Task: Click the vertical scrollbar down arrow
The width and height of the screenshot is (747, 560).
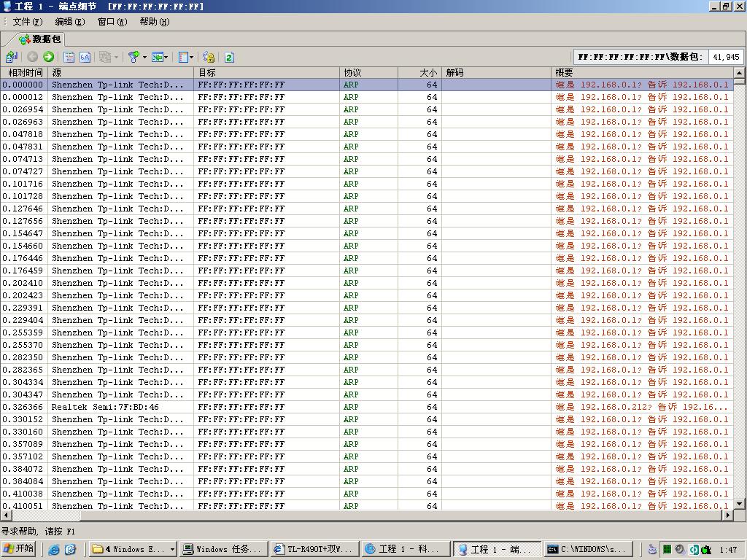Action: coord(739,503)
